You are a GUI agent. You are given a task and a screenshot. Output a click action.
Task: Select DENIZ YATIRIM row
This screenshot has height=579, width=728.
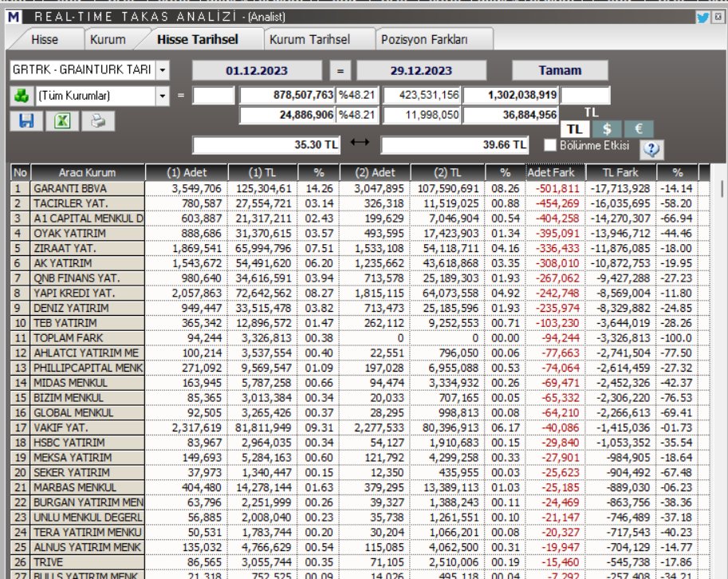360,308
